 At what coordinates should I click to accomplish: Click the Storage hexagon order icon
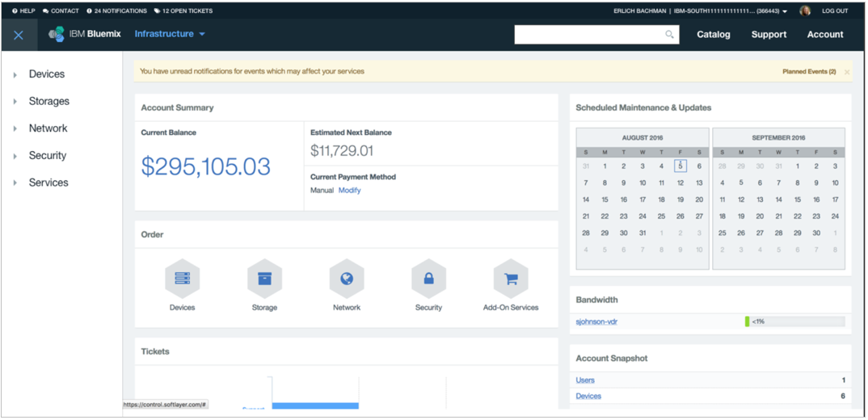click(264, 279)
